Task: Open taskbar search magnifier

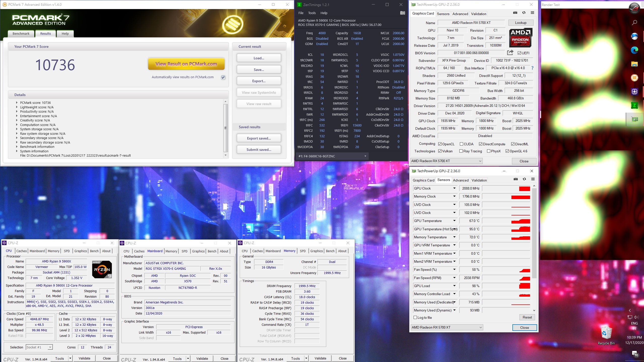Action: [634, 23]
